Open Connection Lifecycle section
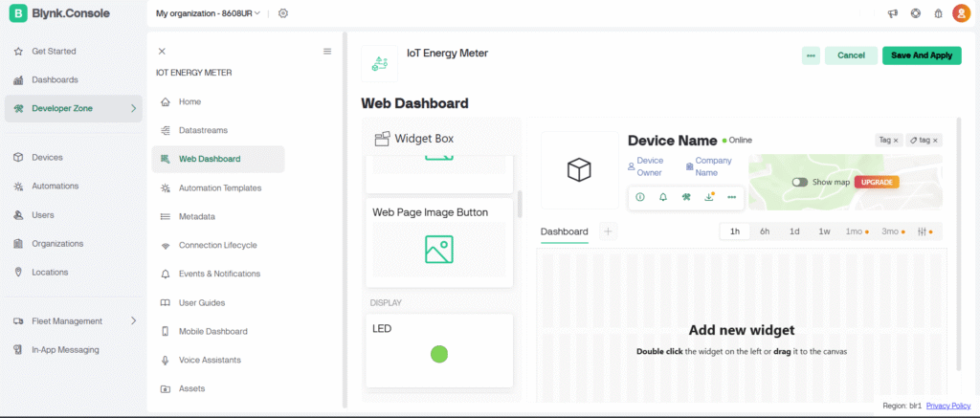Image resolution: width=980 pixels, height=418 pixels. [x=218, y=246]
